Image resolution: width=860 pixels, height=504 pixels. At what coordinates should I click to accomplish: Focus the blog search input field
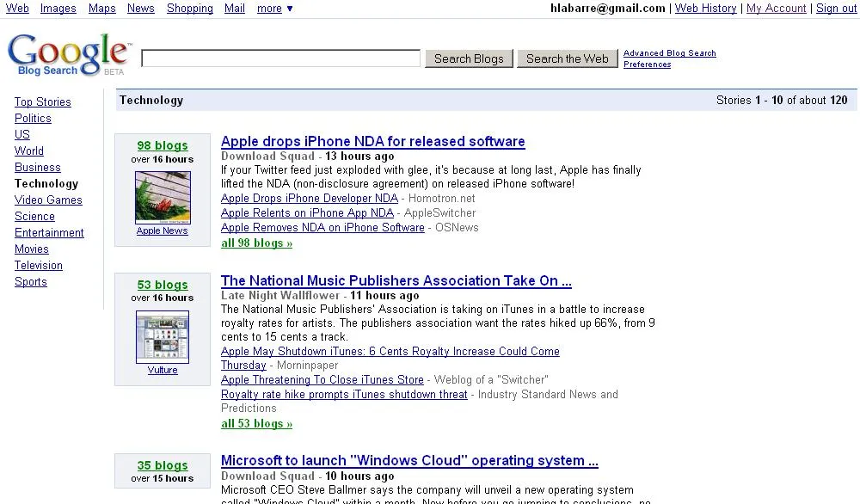pos(281,58)
